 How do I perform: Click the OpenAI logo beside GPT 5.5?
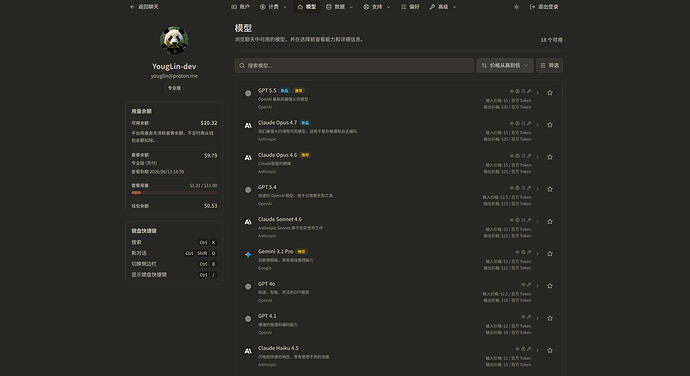248,93
